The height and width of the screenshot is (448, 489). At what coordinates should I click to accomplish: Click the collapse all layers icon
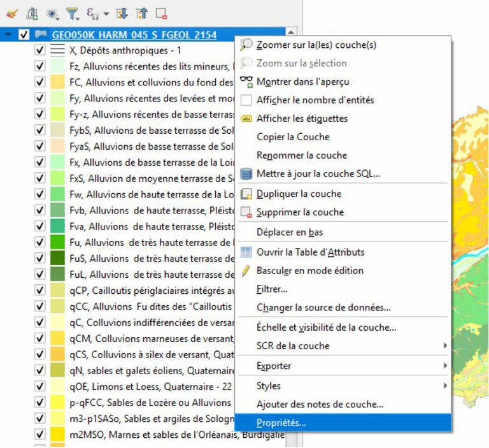(141, 13)
